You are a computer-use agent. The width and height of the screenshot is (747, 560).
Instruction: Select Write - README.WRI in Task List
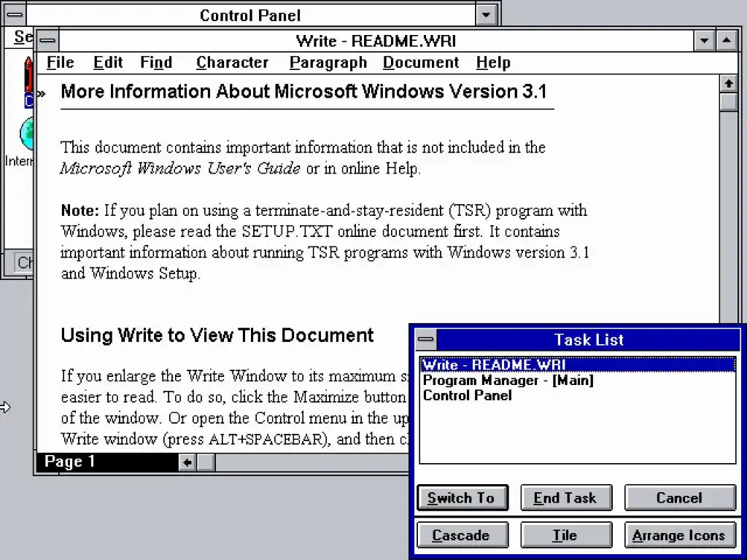[578, 365]
